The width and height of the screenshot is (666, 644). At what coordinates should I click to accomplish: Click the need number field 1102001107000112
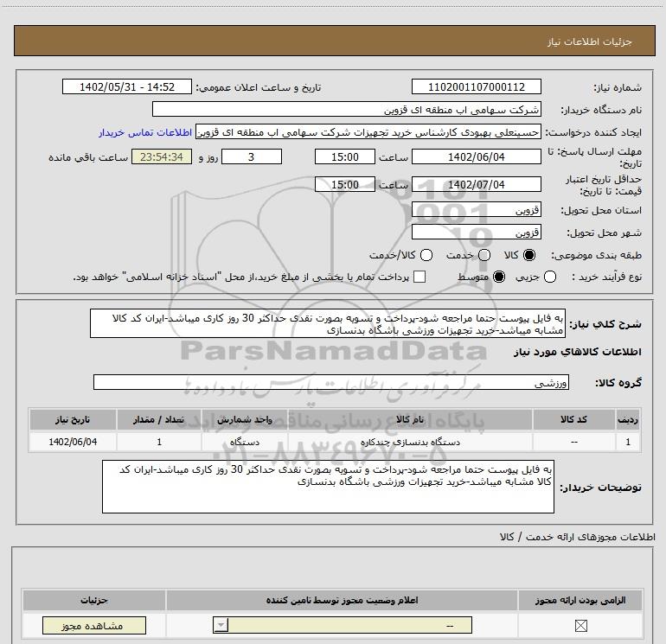pyautogui.click(x=476, y=86)
